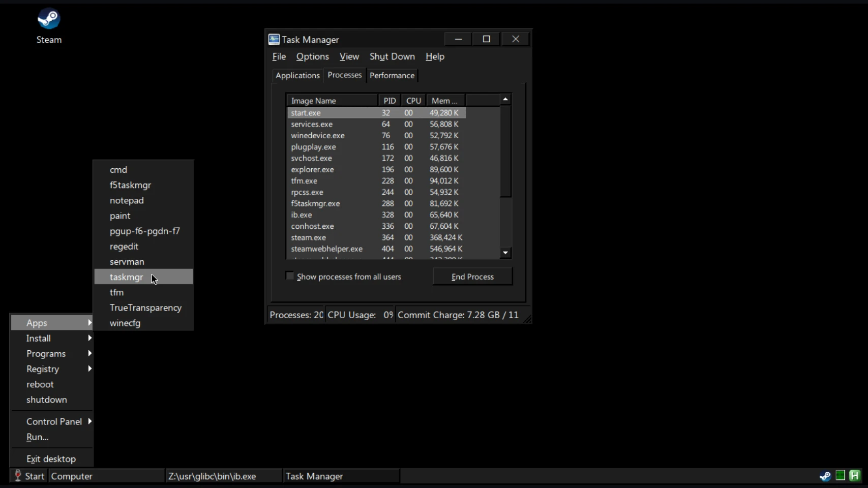This screenshot has width=868, height=488.
Task: Select steam.exe in the process list
Action: [x=308, y=237]
